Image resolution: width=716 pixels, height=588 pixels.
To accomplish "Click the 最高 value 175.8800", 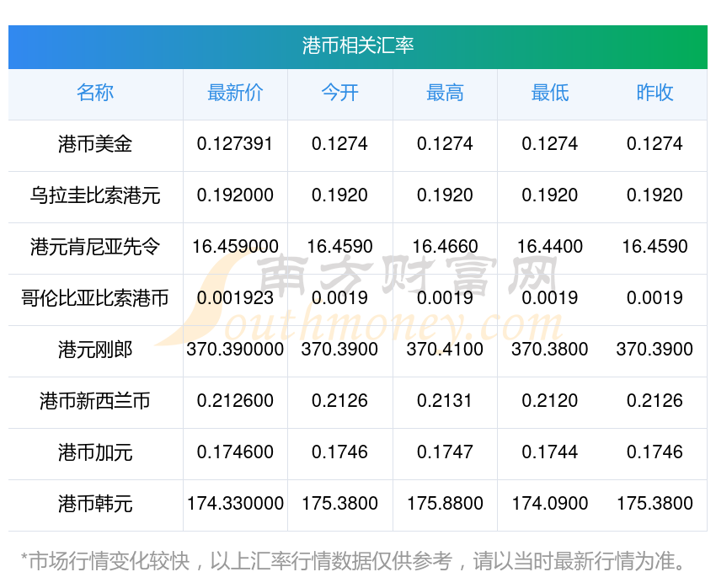I will pyautogui.click(x=445, y=504).
